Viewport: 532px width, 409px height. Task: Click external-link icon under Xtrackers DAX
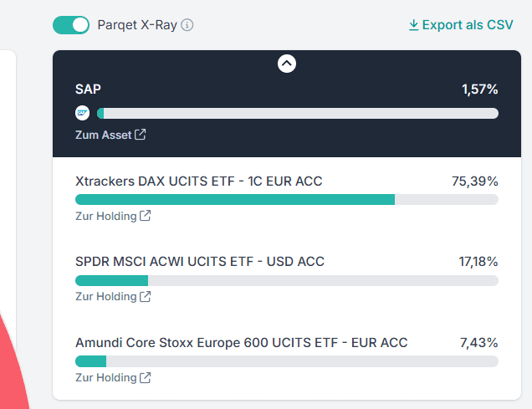click(x=146, y=216)
